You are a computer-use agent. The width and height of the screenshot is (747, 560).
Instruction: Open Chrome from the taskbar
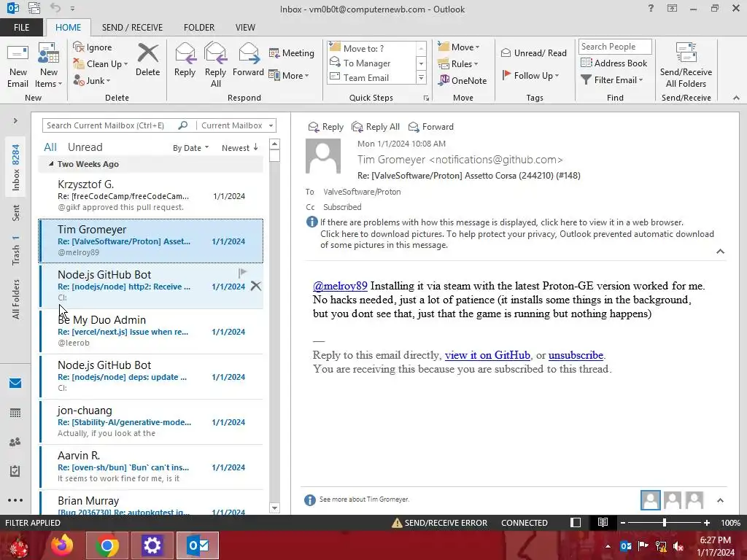pos(107,545)
